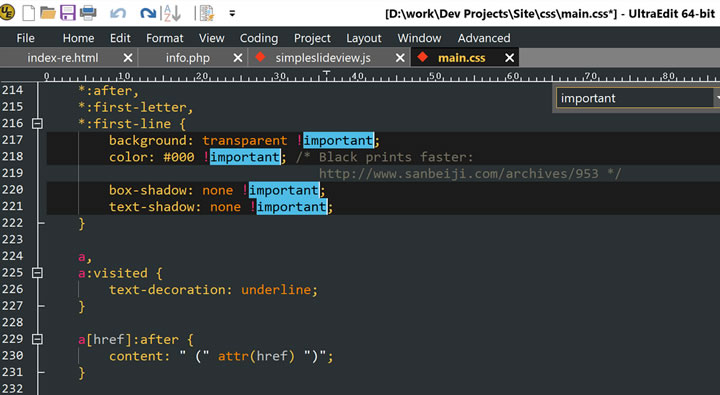Click the modified marker on simpleslideview.js tab
Image resolution: width=720 pixels, height=395 pixels.
[x=260, y=57]
